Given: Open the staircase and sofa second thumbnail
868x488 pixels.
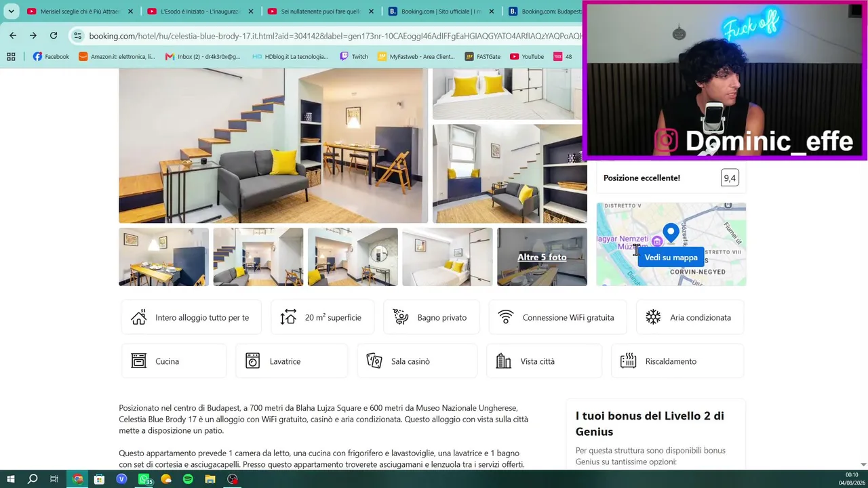Looking at the screenshot, I should (258, 257).
